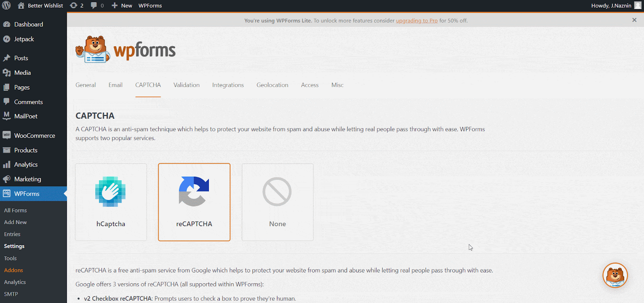Click the WPForms bear mascot logo

[93, 49]
